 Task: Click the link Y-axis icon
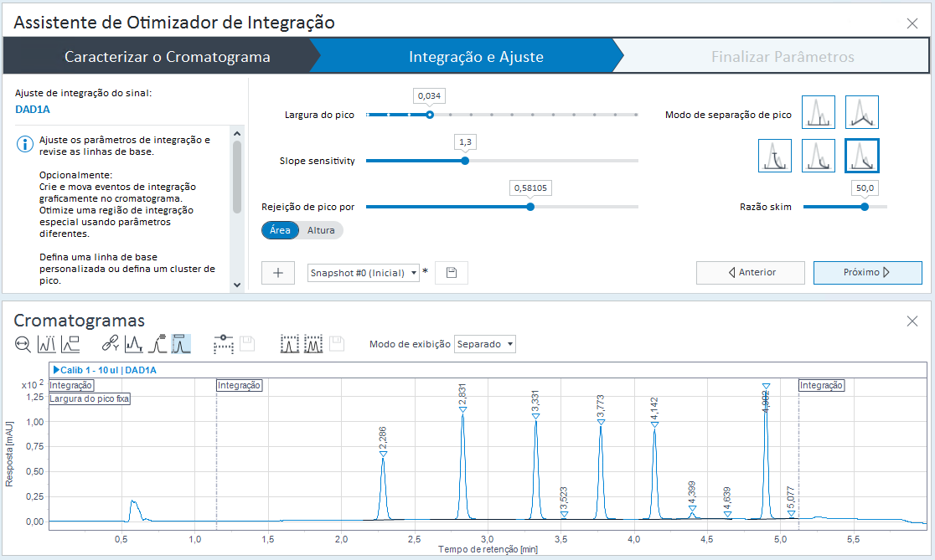click(x=111, y=344)
